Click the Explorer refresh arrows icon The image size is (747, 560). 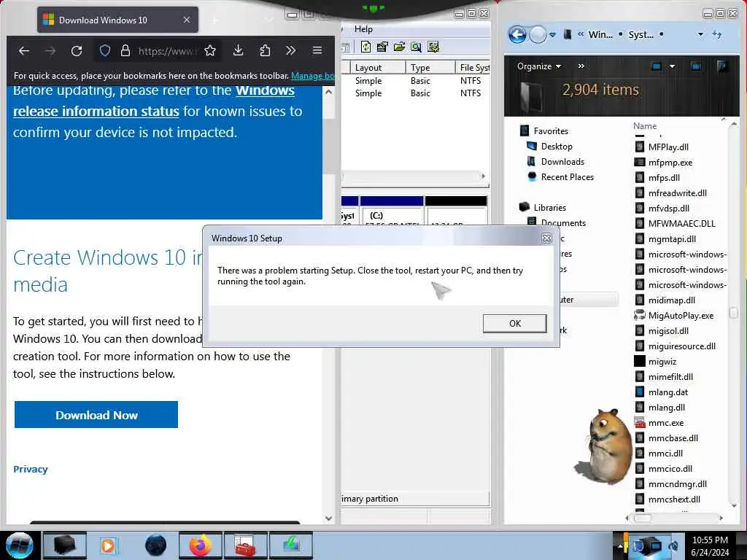click(717, 34)
